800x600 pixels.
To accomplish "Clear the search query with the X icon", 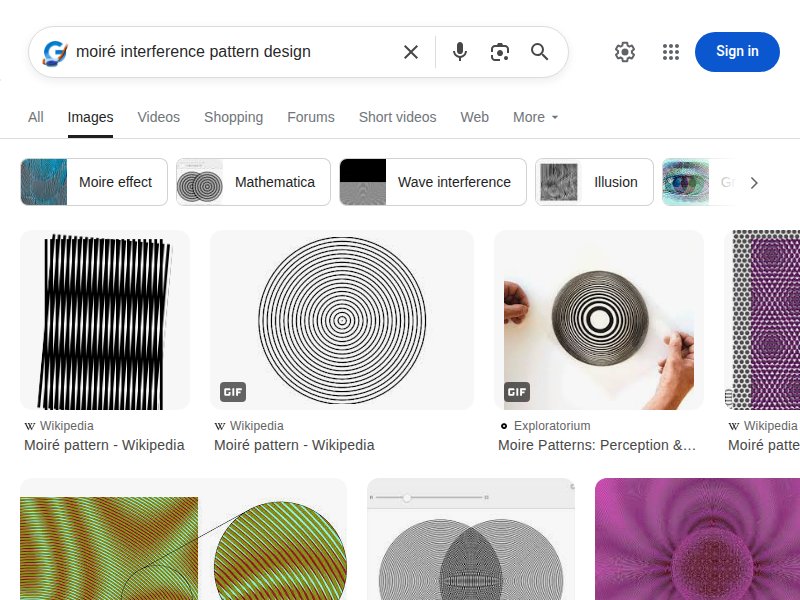I will 411,52.
